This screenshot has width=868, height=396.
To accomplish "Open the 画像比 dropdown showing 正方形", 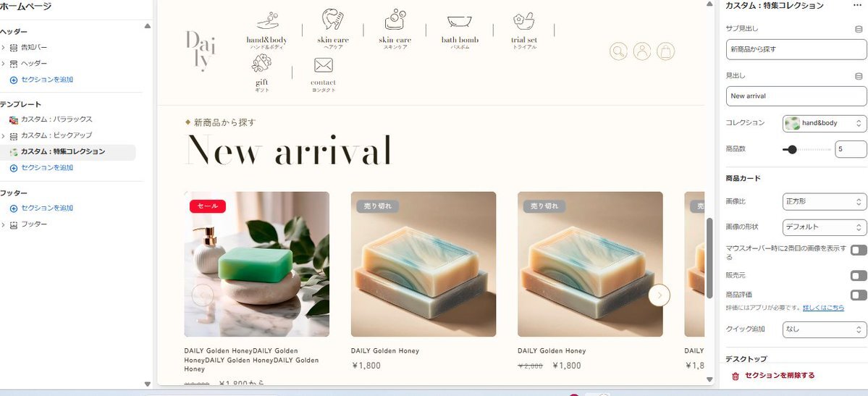I will click(x=825, y=201).
